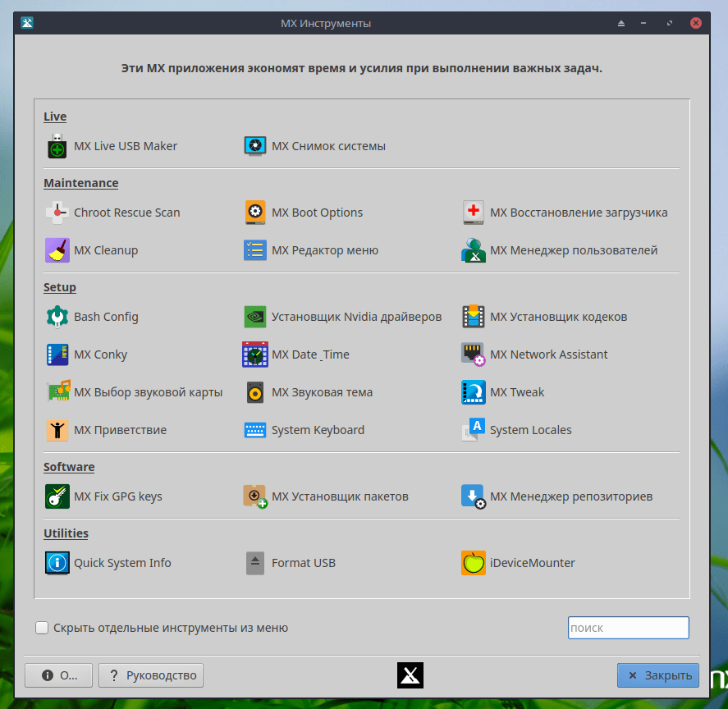This screenshot has width=728, height=709.
Task: Click the О... about button
Action: click(59, 675)
